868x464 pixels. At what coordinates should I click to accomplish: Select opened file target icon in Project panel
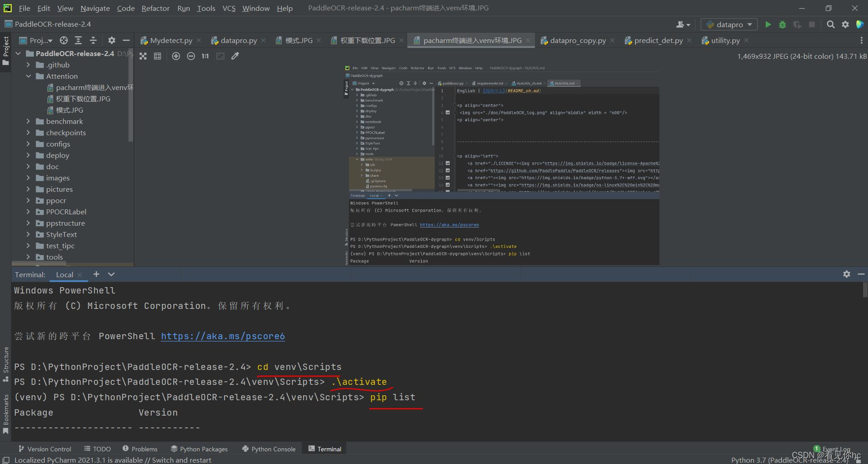64,40
